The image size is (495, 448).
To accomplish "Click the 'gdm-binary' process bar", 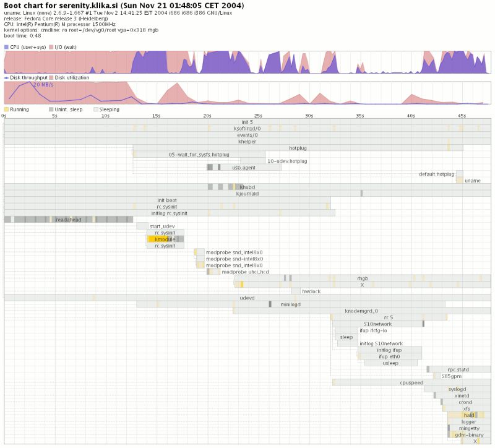I will point(469,435).
